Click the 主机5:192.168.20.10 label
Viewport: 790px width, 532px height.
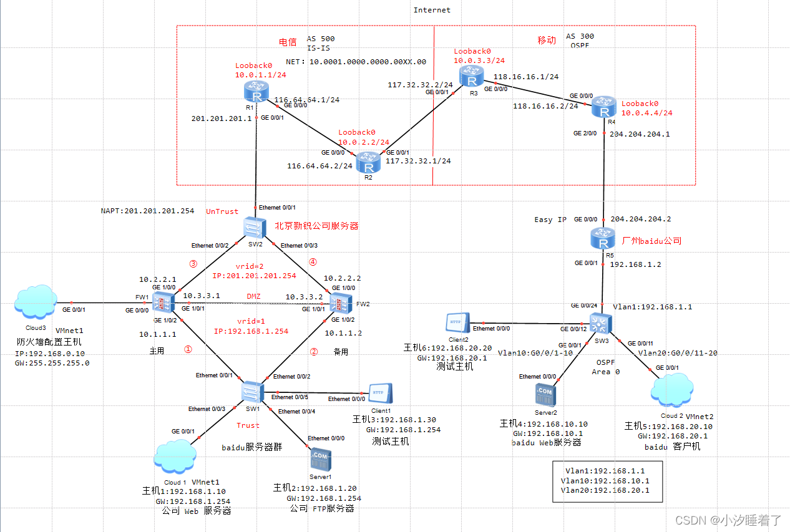669,426
